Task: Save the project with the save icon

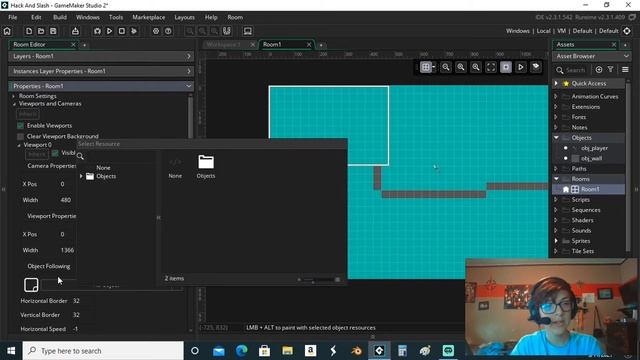Action: pos(53,31)
